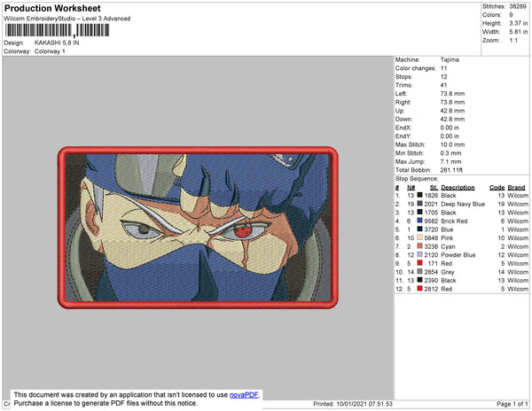Click the Pink description text
532x411 pixels.
447,238
